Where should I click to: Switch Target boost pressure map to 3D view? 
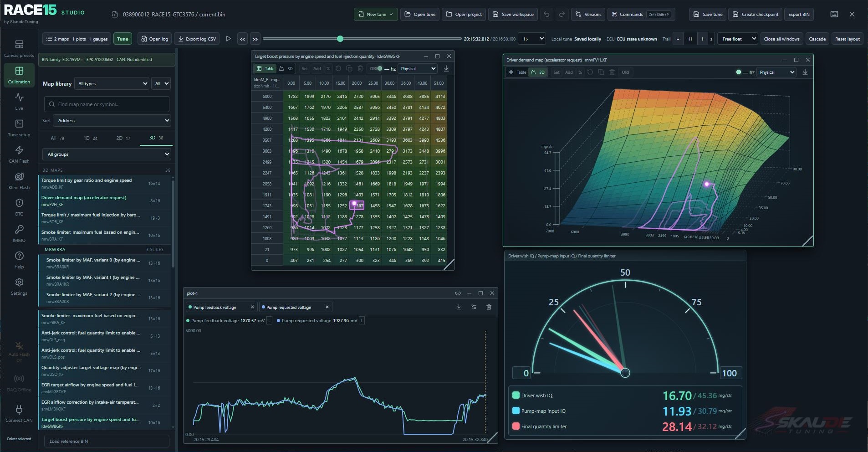click(x=286, y=68)
